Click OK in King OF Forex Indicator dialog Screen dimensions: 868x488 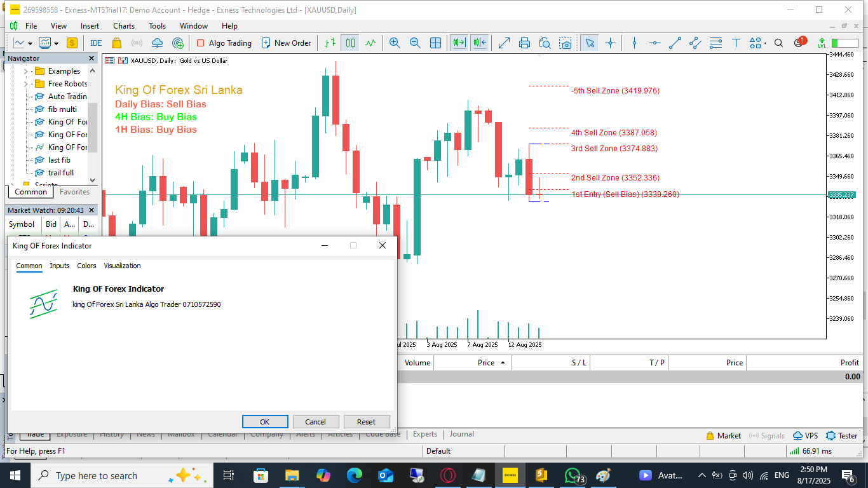265,422
